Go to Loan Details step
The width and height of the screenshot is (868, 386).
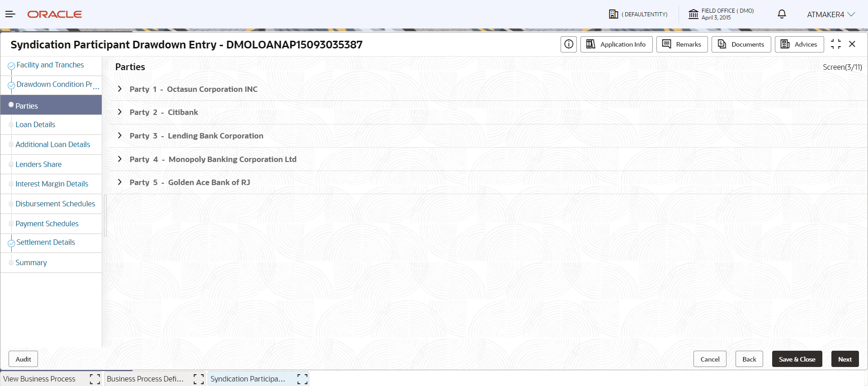click(x=51, y=124)
